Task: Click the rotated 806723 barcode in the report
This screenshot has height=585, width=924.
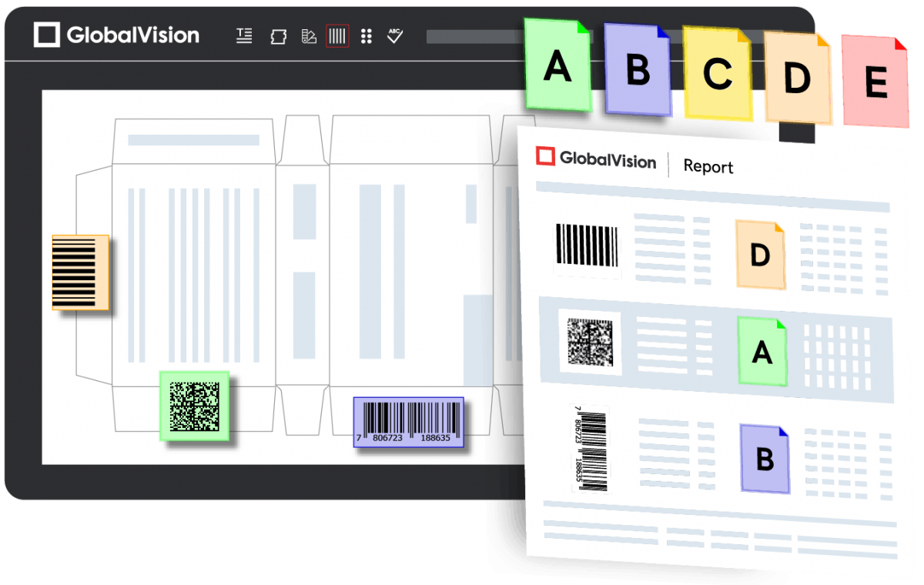Action: [589, 449]
